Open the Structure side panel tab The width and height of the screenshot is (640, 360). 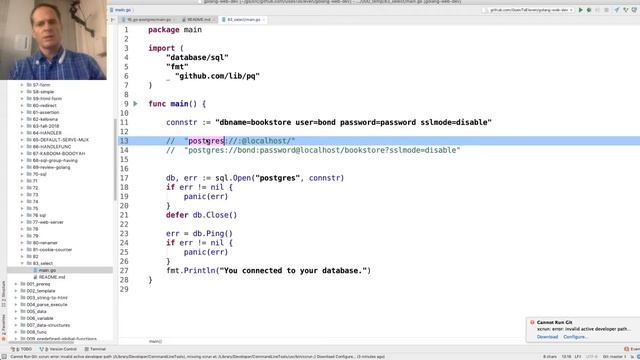pyautogui.click(x=4, y=294)
